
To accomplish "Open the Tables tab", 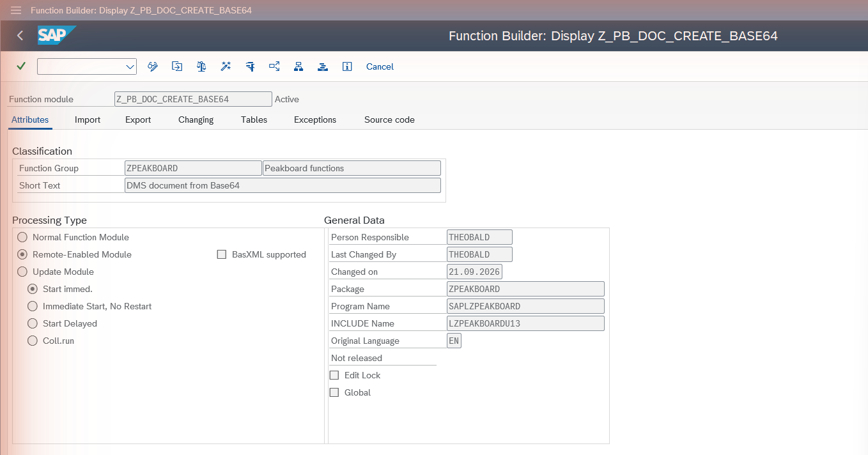I will [254, 120].
